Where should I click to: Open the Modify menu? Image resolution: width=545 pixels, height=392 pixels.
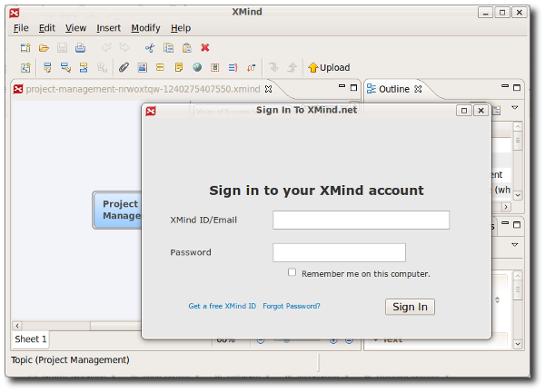tap(145, 28)
